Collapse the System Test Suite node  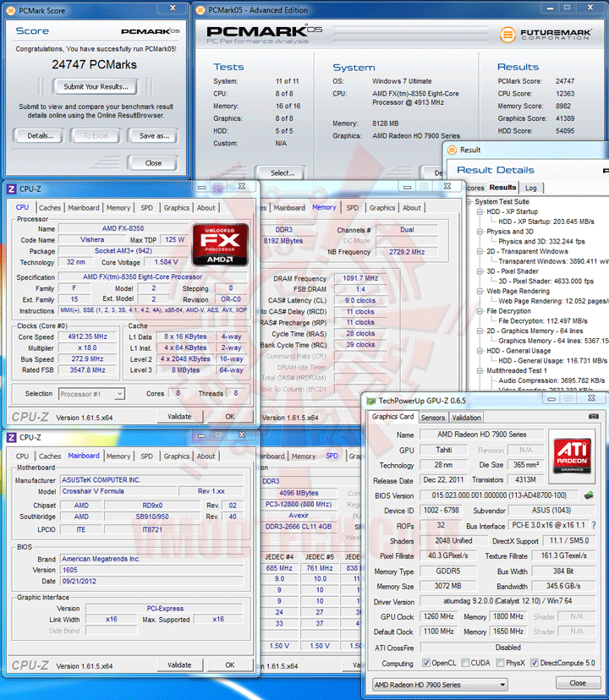click(x=469, y=202)
